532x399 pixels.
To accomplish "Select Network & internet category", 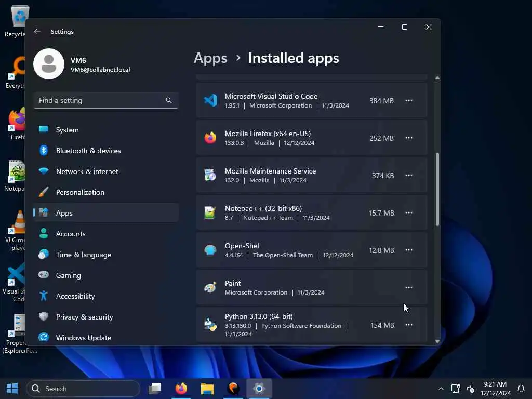I will pyautogui.click(x=106, y=171).
